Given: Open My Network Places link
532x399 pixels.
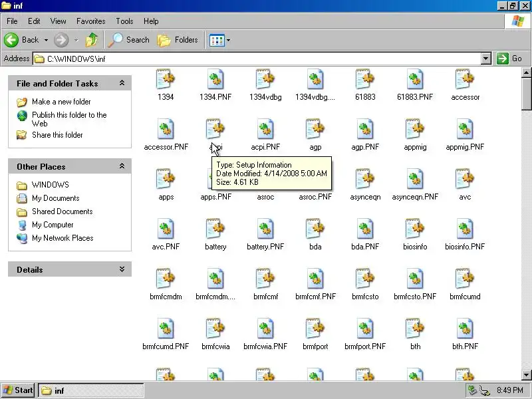Looking at the screenshot, I should (63, 238).
